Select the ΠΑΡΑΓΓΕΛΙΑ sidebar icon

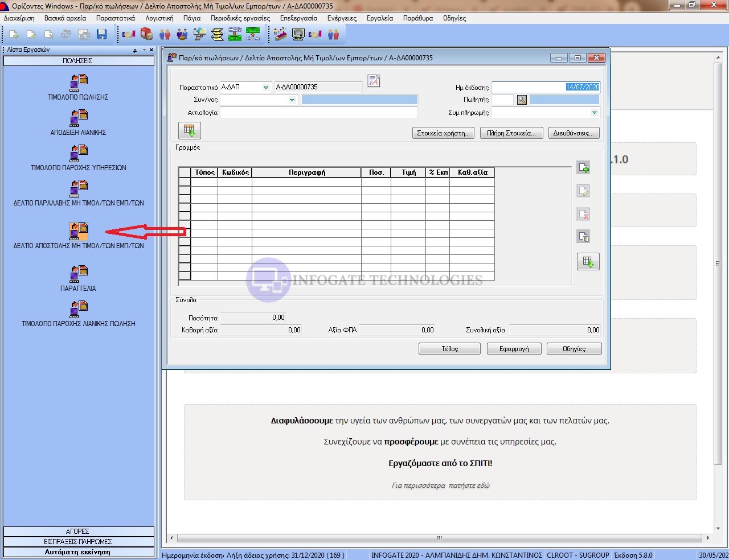click(79, 275)
